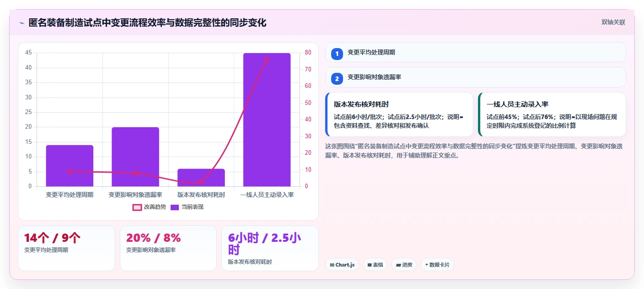Image resolution: width=644 pixels, height=289 pixels.
Task: Click the right axis value 80
Action: [x=308, y=53]
